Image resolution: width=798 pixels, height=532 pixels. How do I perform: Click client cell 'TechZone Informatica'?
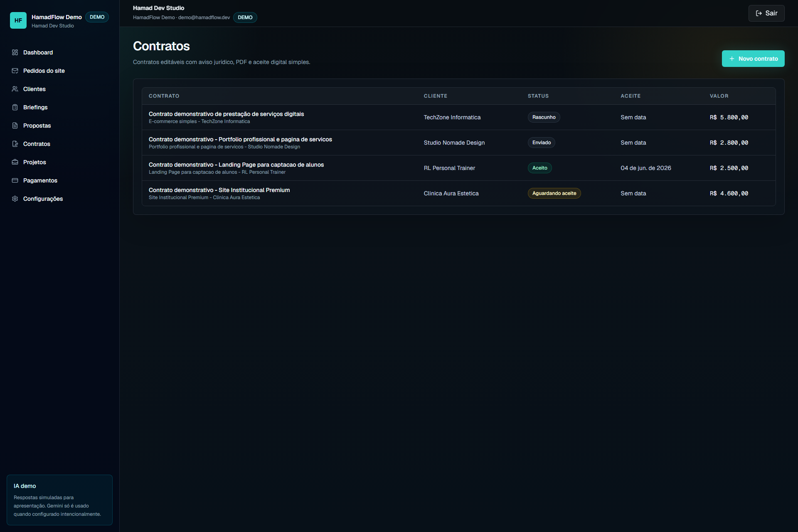452,117
